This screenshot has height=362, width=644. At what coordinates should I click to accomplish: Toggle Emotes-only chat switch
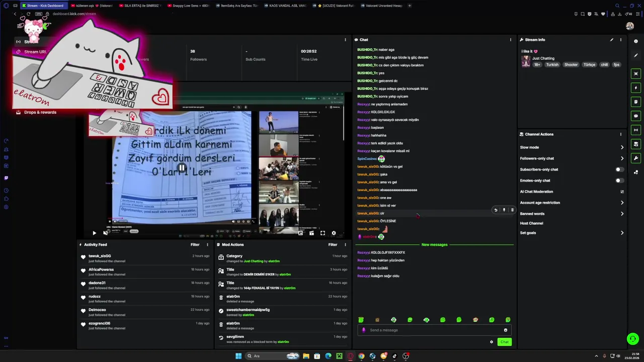(620, 180)
